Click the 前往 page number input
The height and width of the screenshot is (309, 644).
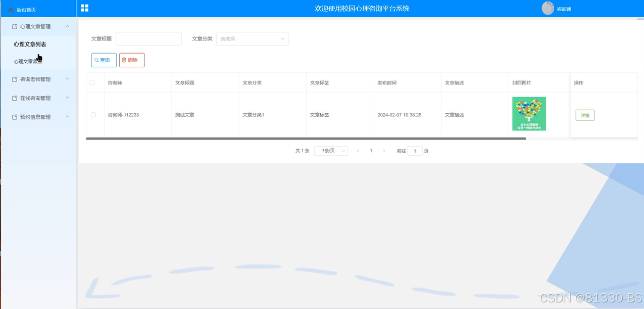[x=415, y=151]
